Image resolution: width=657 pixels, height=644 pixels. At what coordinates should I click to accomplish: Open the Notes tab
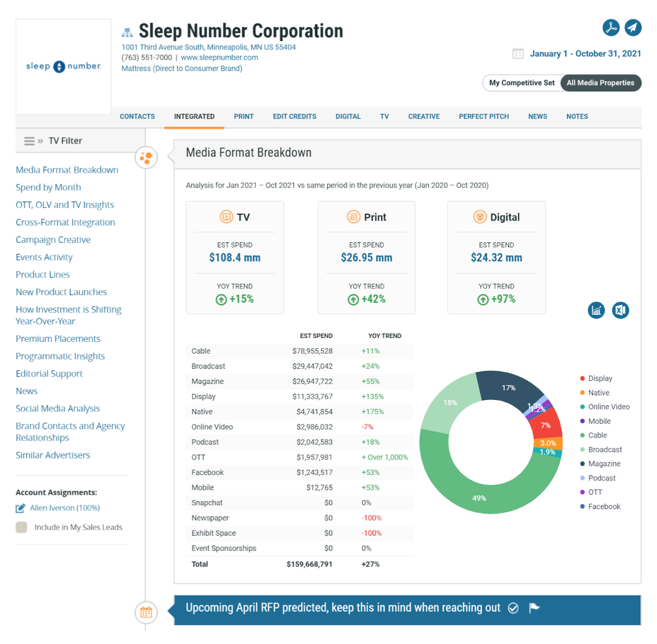click(x=577, y=117)
